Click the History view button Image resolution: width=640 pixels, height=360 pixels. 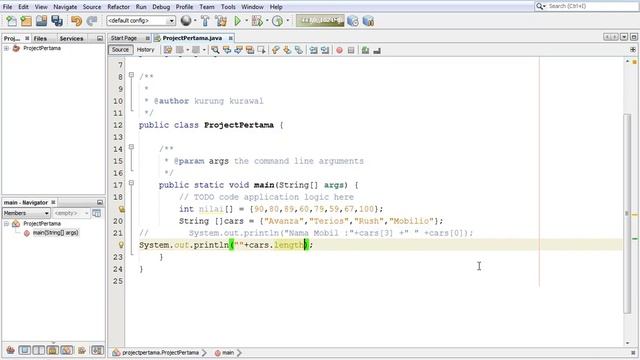(145, 50)
